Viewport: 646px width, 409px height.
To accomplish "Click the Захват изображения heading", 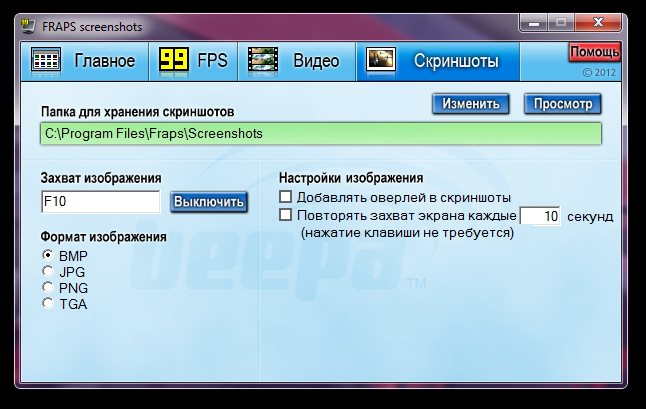I will point(101,178).
